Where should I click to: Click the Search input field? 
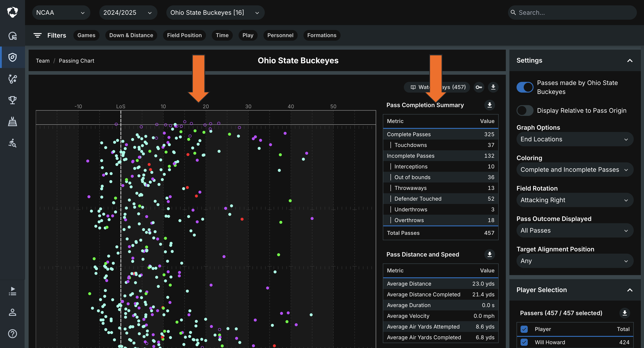pyautogui.click(x=572, y=13)
